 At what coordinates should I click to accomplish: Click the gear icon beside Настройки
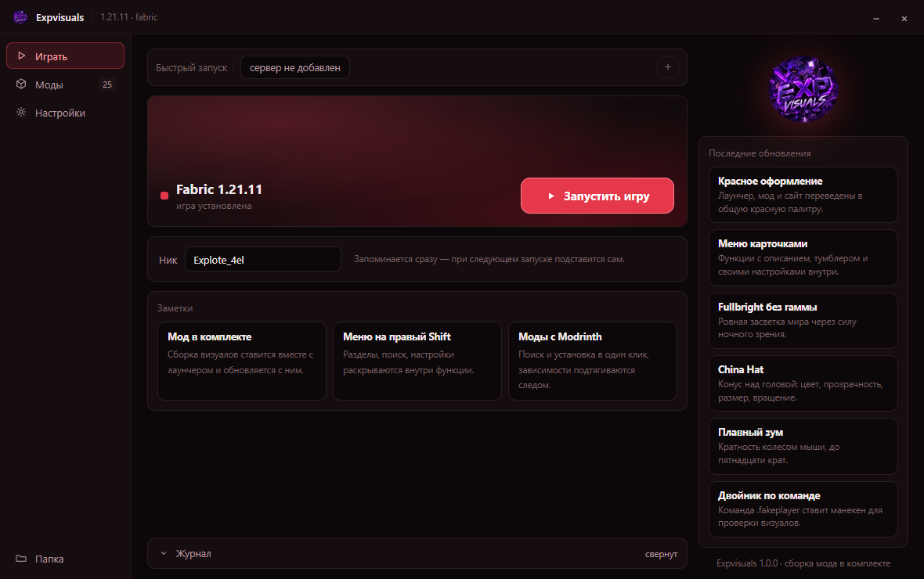21,112
